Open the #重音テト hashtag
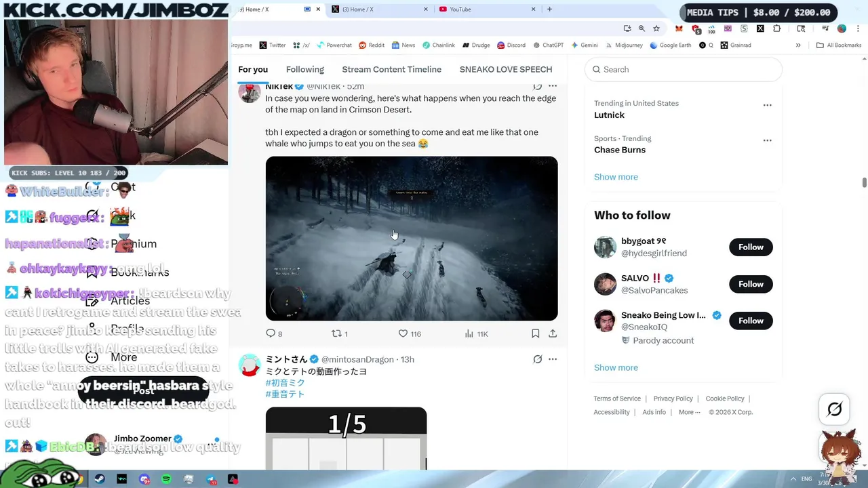This screenshot has width=868, height=488. click(x=285, y=394)
